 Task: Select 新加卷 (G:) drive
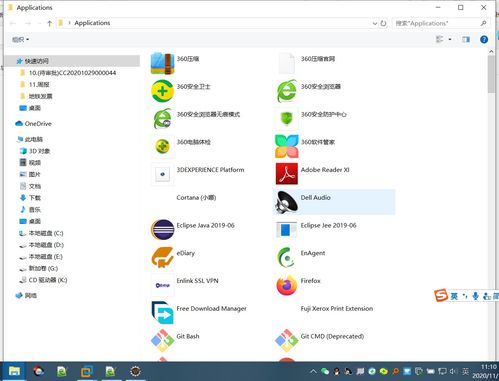(x=43, y=268)
